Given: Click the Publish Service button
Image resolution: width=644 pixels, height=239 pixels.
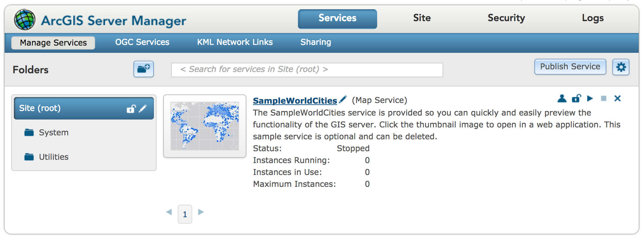Looking at the screenshot, I should click(x=570, y=67).
